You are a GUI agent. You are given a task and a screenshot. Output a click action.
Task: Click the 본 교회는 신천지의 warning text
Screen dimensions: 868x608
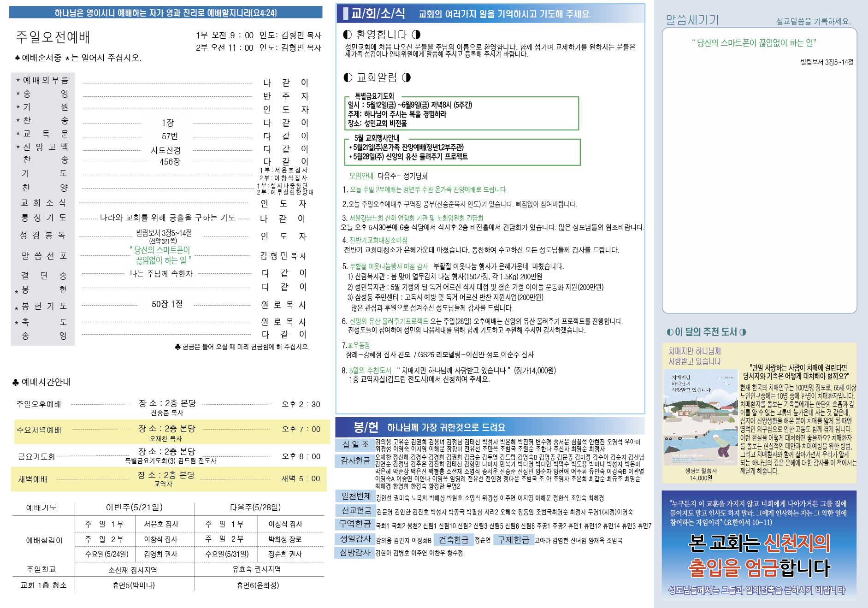(x=759, y=543)
